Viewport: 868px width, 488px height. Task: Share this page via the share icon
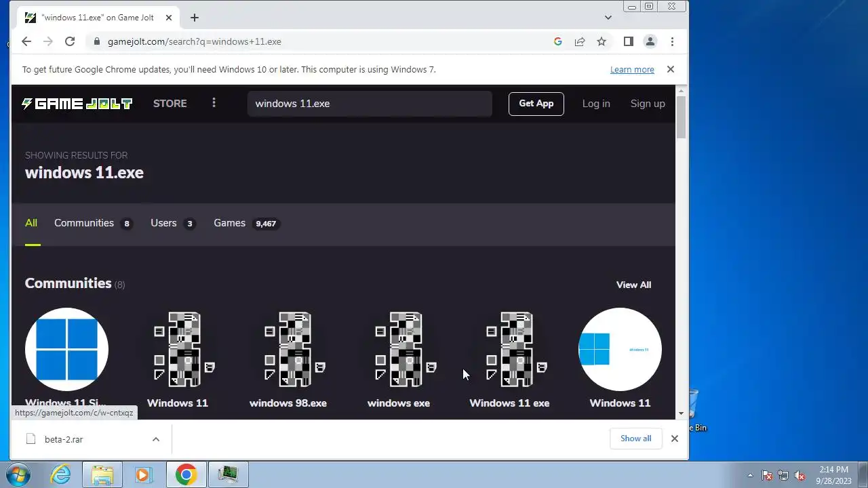pyautogui.click(x=579, y=41)
